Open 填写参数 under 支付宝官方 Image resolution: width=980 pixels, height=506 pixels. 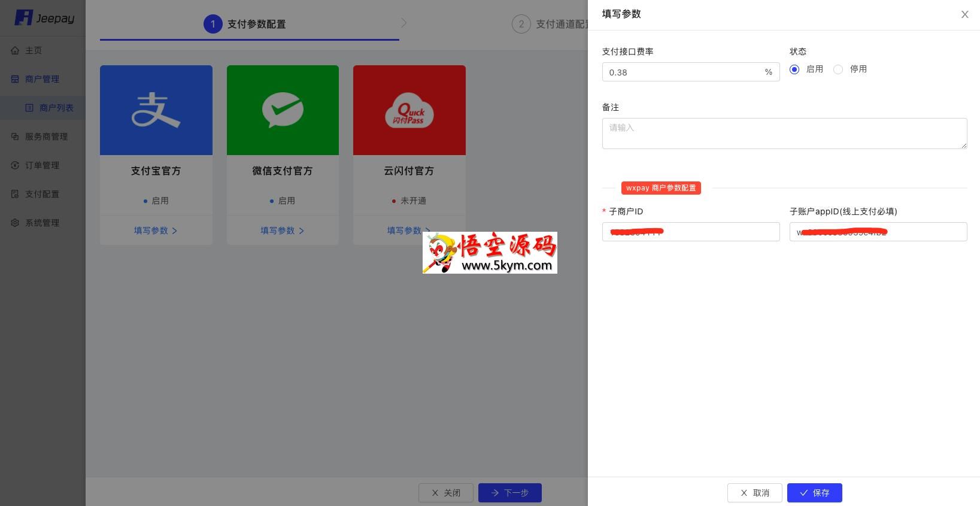pyautogui.click(x=156, y=231)
